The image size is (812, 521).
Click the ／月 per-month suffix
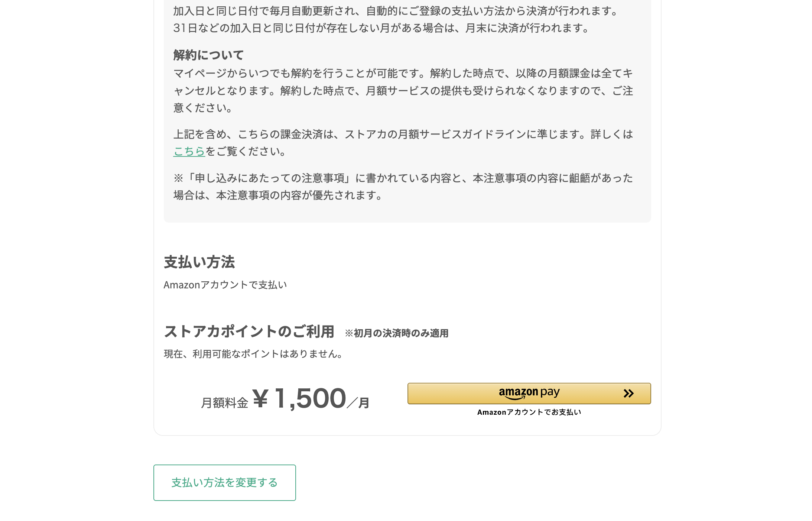[358, 402]
